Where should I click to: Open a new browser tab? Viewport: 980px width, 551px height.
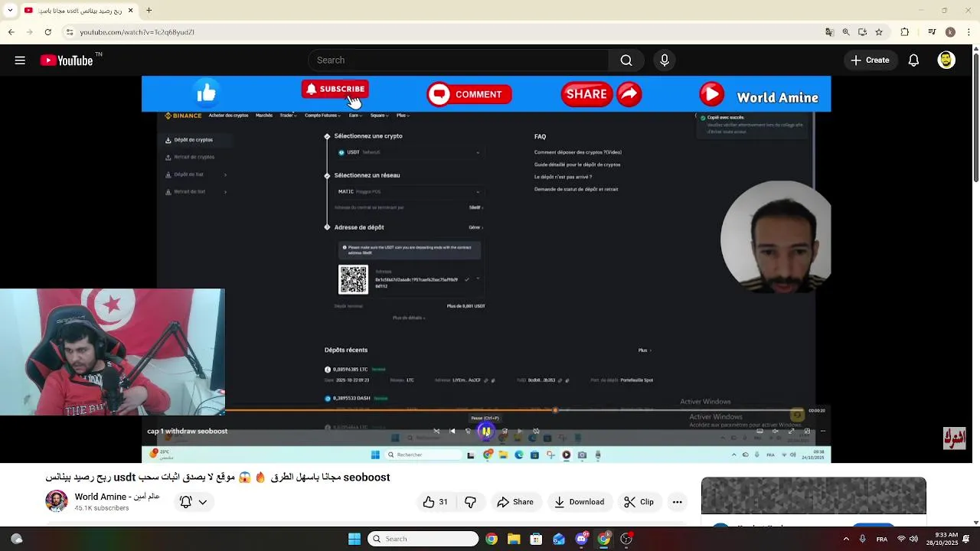pos(149,10)
